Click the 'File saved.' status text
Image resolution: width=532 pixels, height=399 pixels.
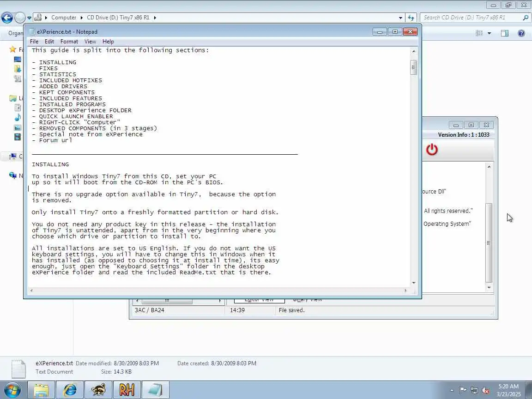(292, 310)
